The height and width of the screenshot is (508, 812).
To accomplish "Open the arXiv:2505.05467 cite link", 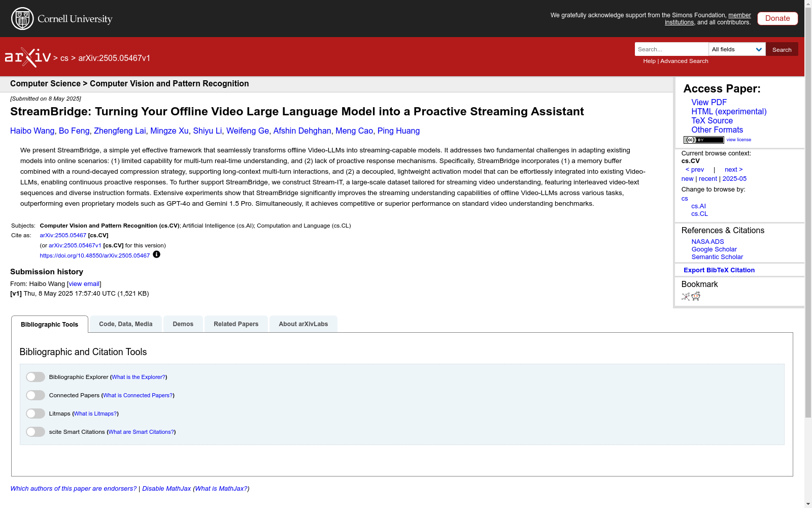I will 63,235.
